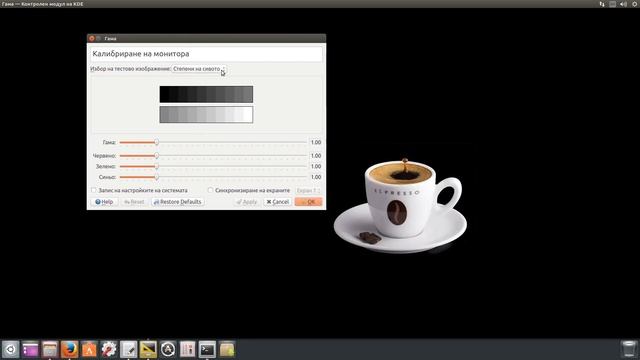Confirm with the OK button
The image size is (640, 360).
(x=309, y=202)
